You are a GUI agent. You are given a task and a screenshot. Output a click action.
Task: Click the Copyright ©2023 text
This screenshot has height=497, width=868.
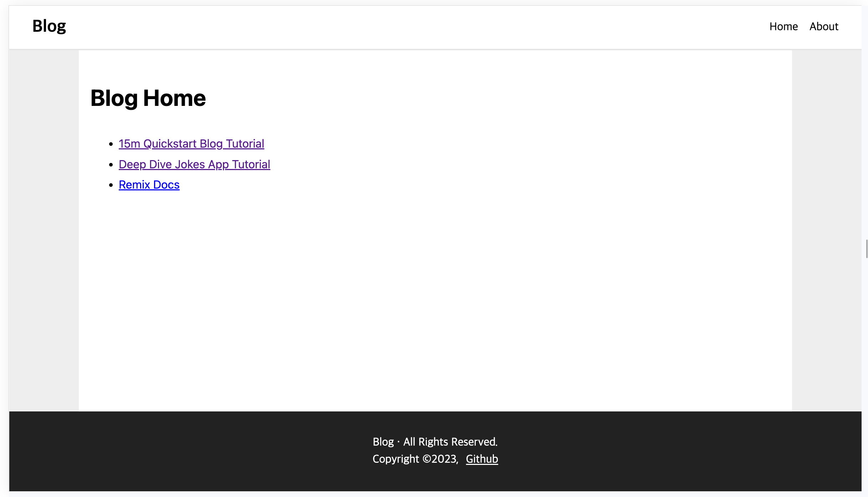[x=415, y=459]
